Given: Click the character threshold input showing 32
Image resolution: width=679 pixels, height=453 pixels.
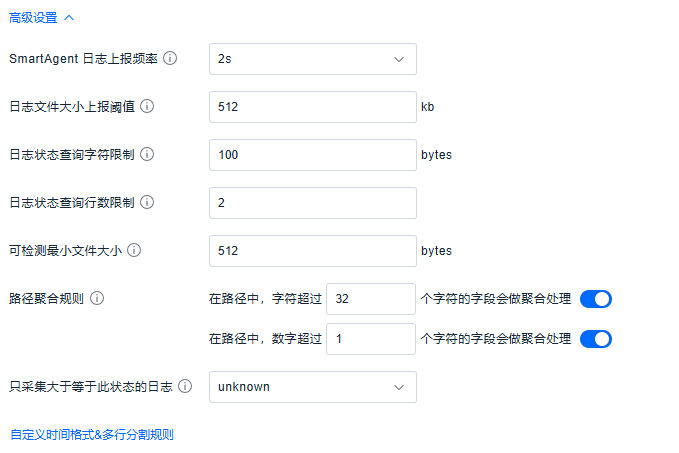Looking at the screenshot, I should click(x=370, y=299).
